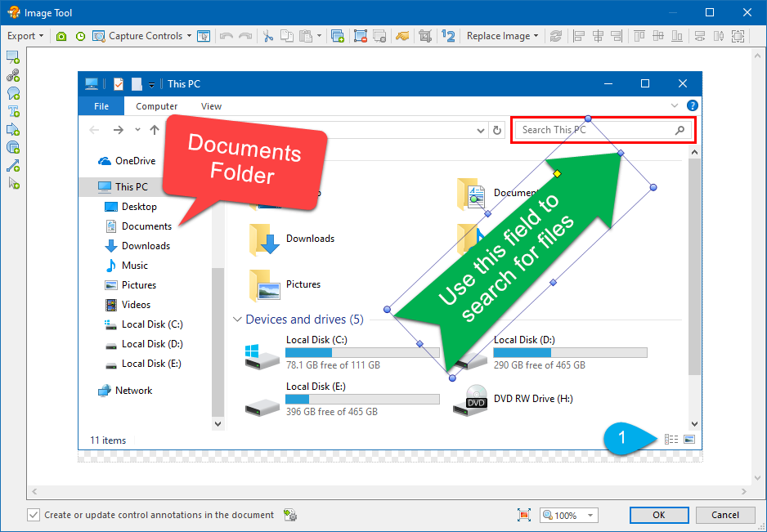Click the horizontal scrollbar right arrow
This screenshot has width=767, height=532.
[744, 491]
